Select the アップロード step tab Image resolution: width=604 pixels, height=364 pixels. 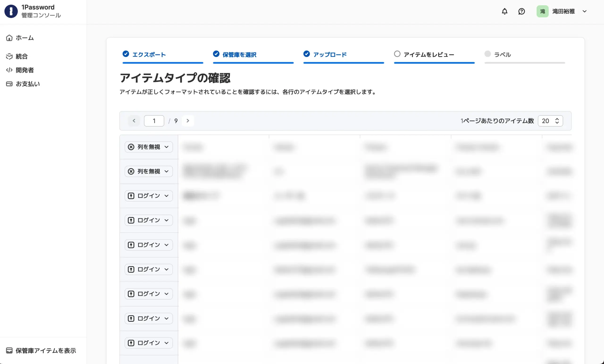(x=344, y=57)
